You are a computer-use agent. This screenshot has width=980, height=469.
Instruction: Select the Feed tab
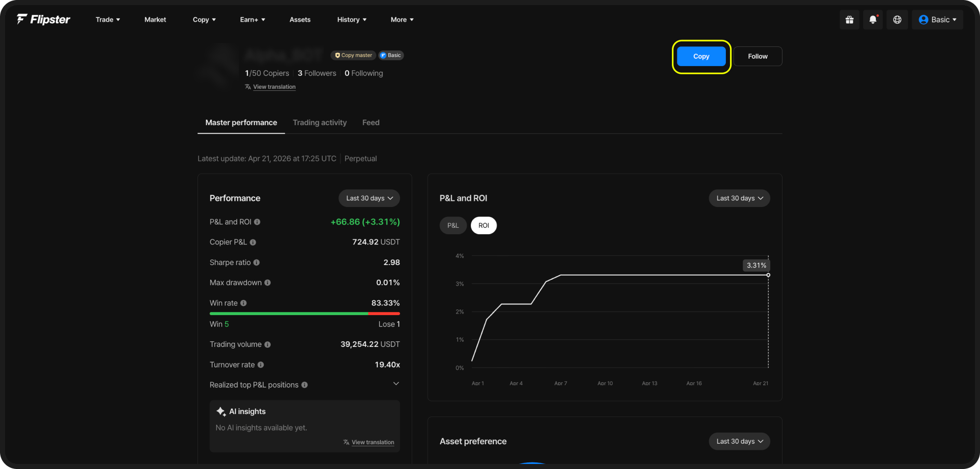coord(371,123)
